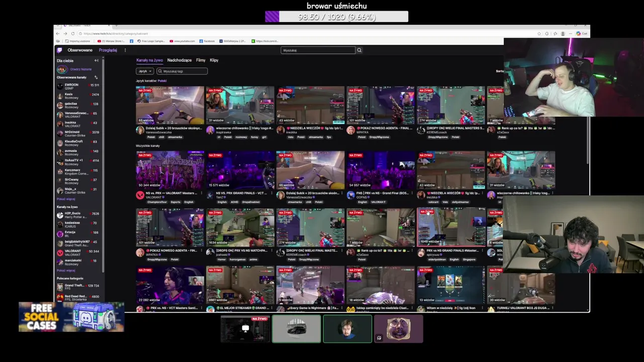Open the Copilot Czat button in browser

[582, 34]
